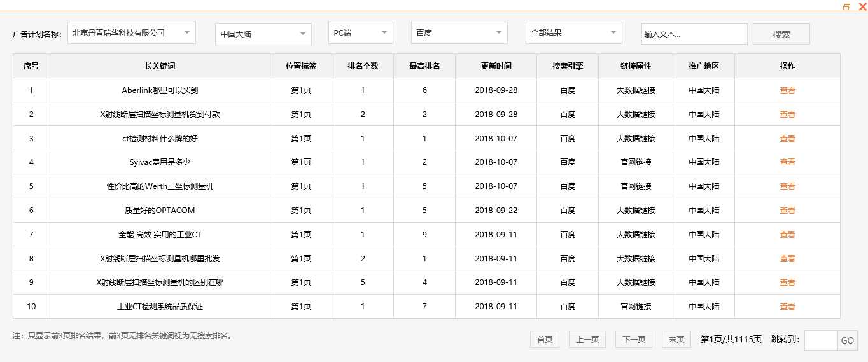Screen dimensions: 868x362
Task: Click 查看 for X射线断层扫描坐标测量机的区别在哪
Action: pos(788,282)
